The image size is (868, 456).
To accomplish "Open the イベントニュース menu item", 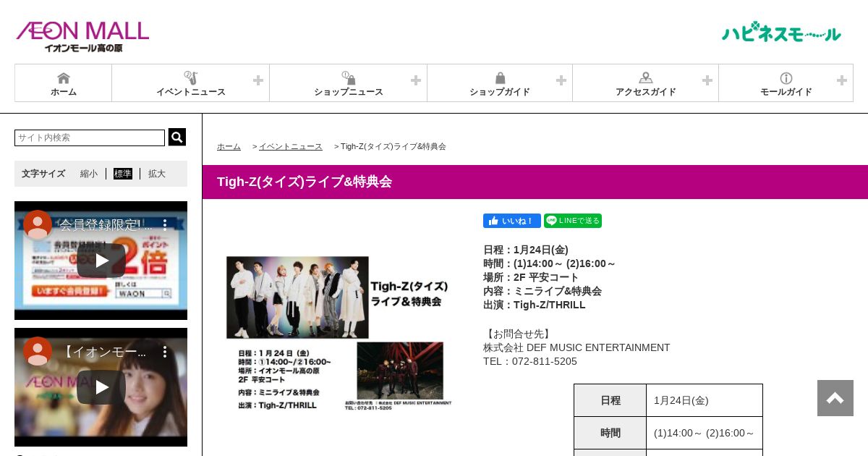I will (191, 83).
